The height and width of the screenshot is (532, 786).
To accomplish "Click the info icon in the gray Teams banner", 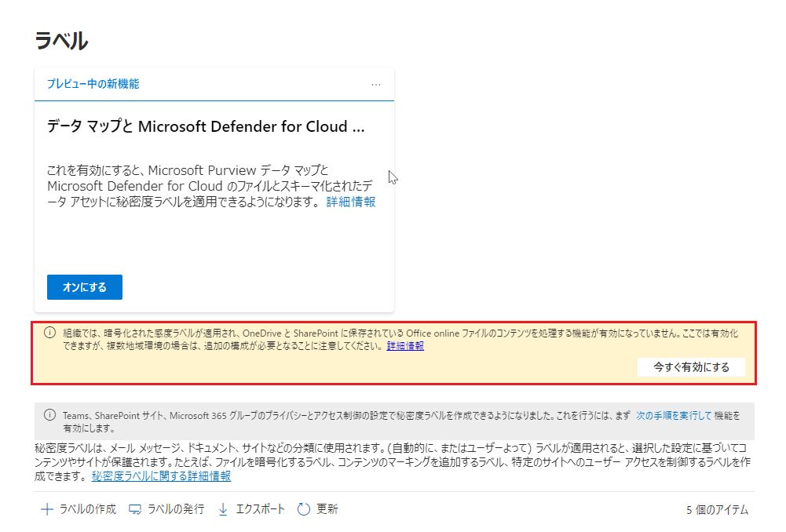I will [50, 415].
